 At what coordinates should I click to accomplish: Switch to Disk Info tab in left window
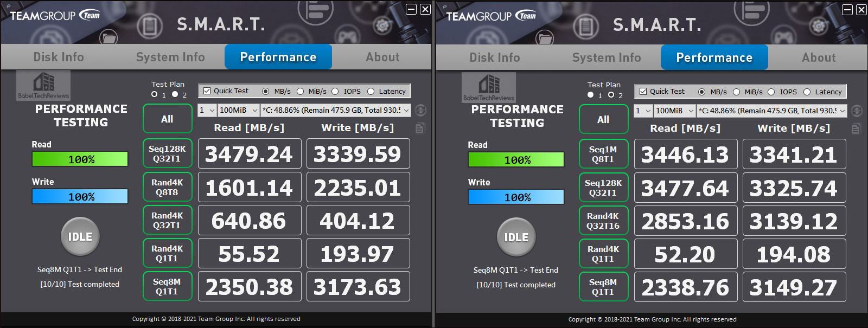[x=59, y=57]
